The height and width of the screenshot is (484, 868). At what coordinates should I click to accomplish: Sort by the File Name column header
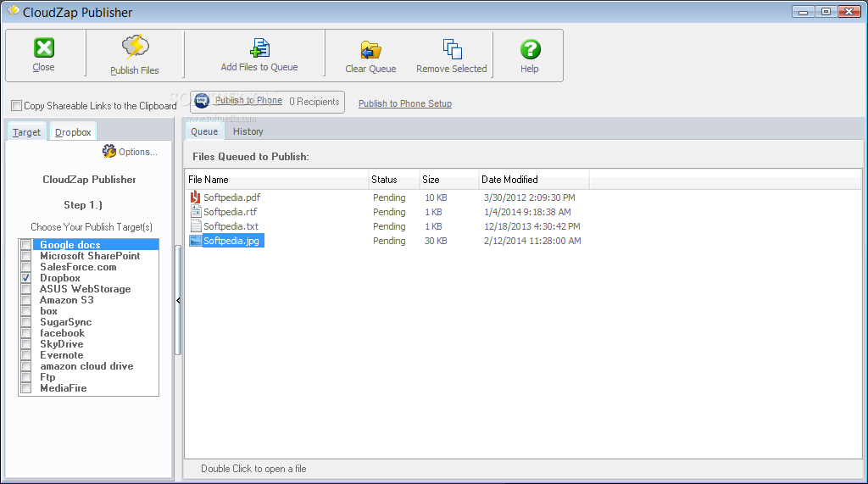tap(277, 180)
